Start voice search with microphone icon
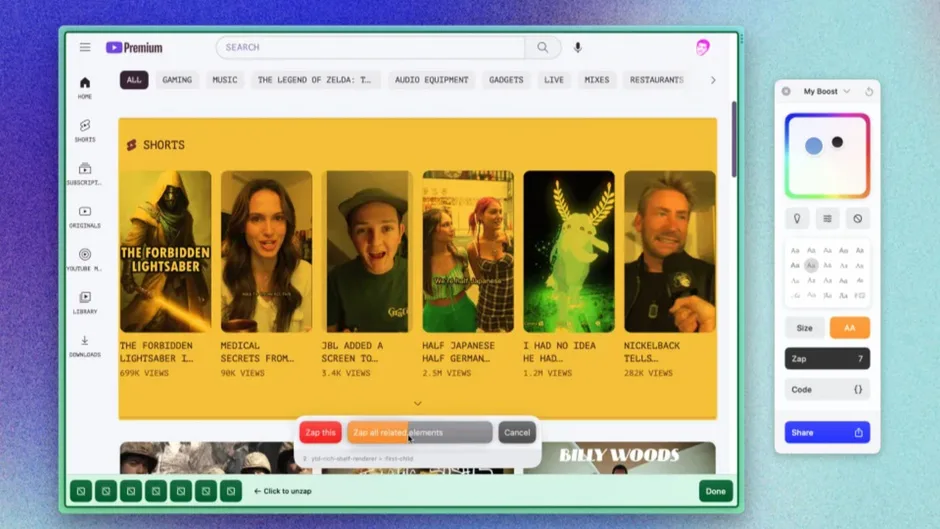Screen dimensions: 940x529 pos(577,47)
